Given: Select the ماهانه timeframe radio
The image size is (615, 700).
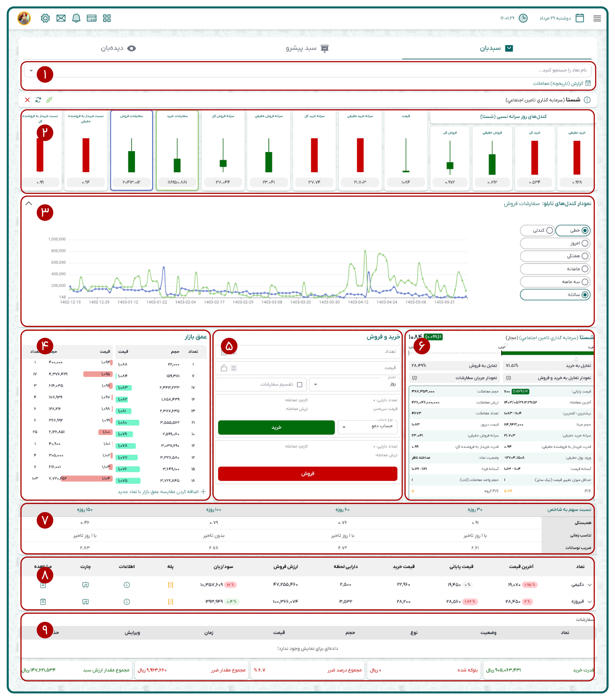Looking at the screenshot, I should point(585,269).
